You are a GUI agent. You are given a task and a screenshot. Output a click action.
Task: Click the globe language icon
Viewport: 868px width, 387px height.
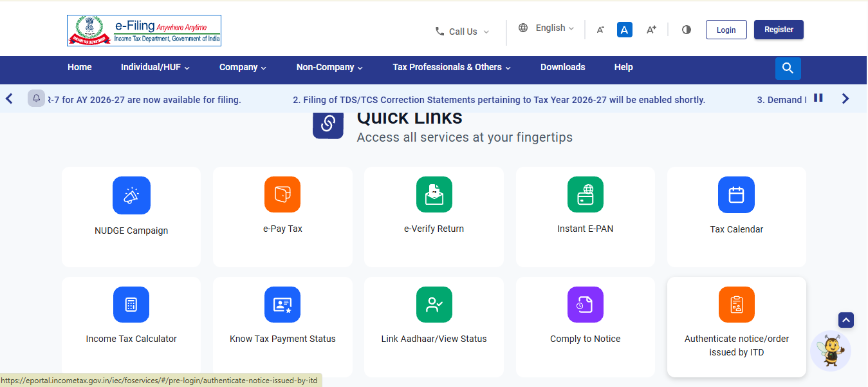523,28
